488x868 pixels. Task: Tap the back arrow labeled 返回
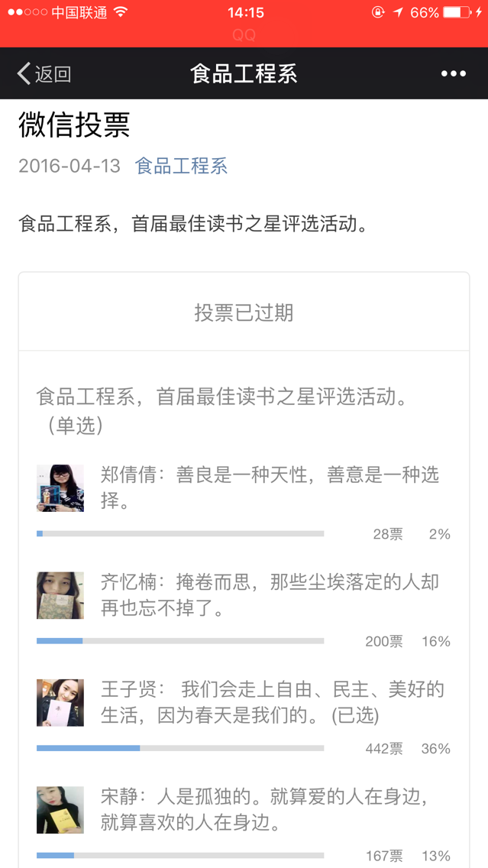coord(44,73)
